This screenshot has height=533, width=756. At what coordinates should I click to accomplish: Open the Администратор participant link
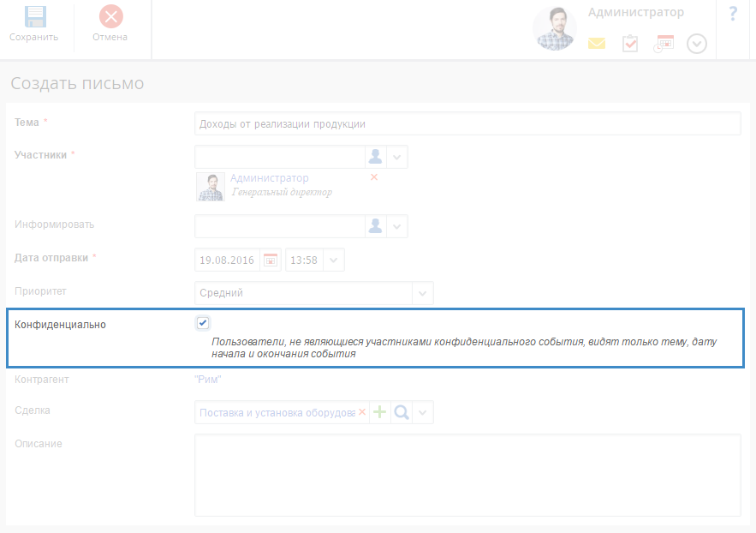pos(269,178)
